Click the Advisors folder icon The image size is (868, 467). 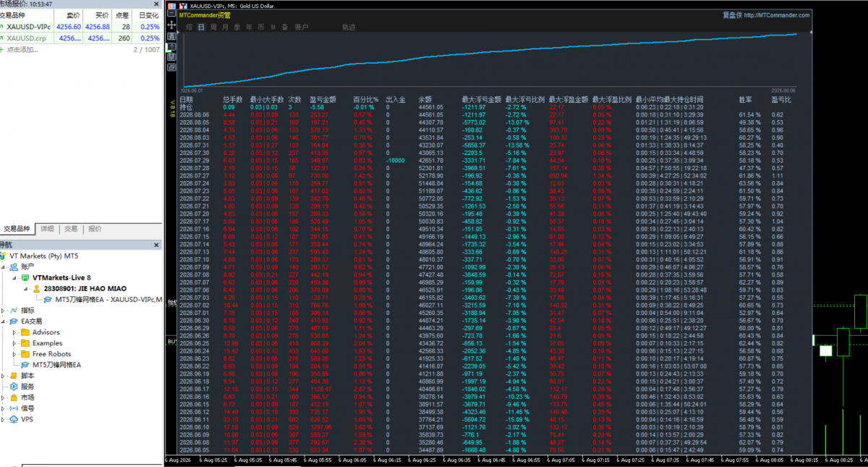pos(25,332)
